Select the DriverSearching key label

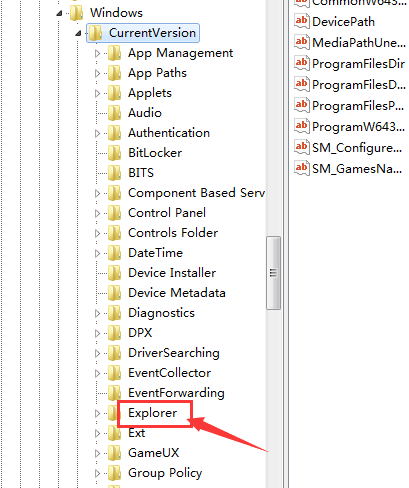pyautogui.click(x=174, y=353)
